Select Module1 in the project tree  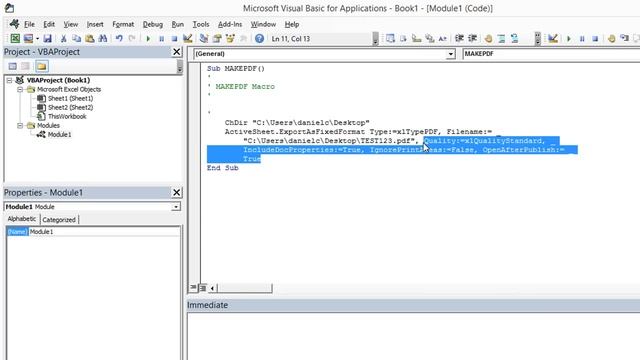[59, 134]
